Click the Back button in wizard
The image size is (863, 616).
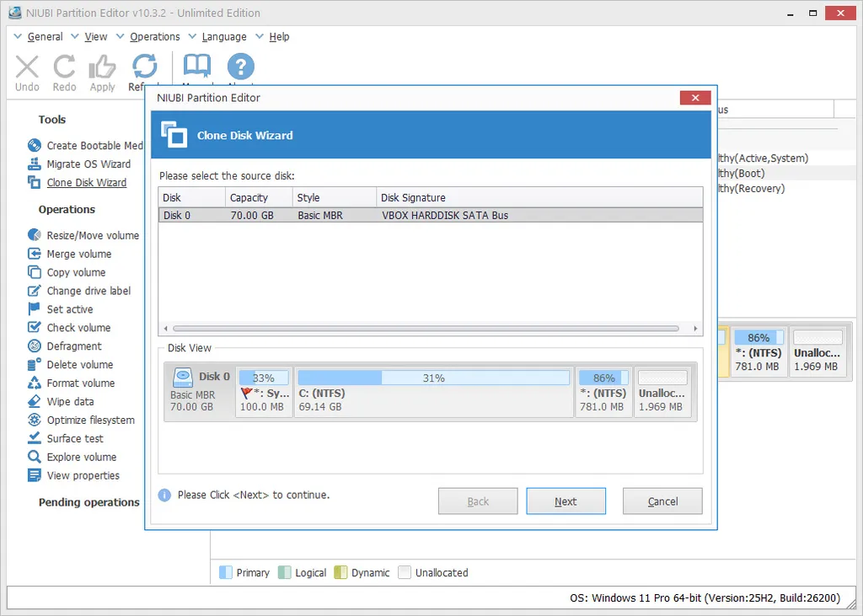[x=478, y=501]
